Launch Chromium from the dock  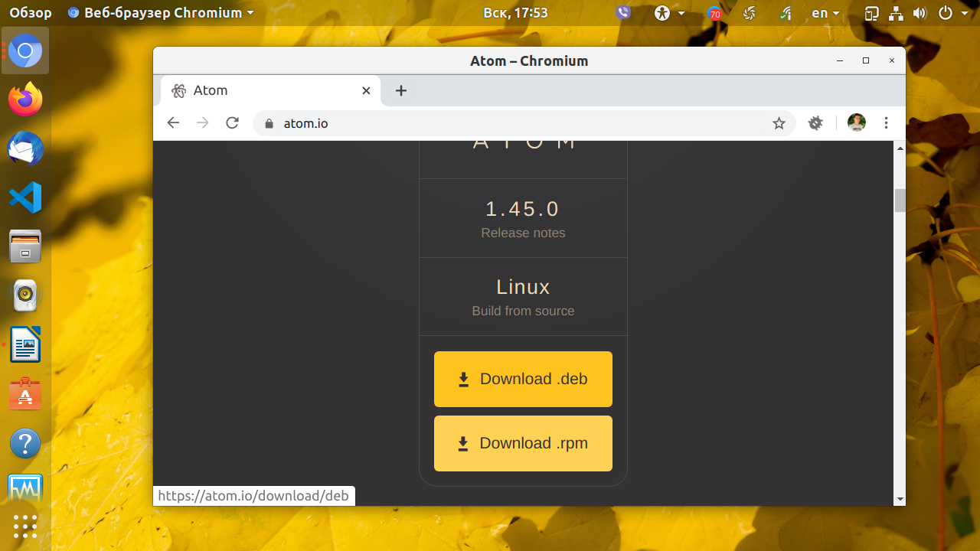(25, 51)
